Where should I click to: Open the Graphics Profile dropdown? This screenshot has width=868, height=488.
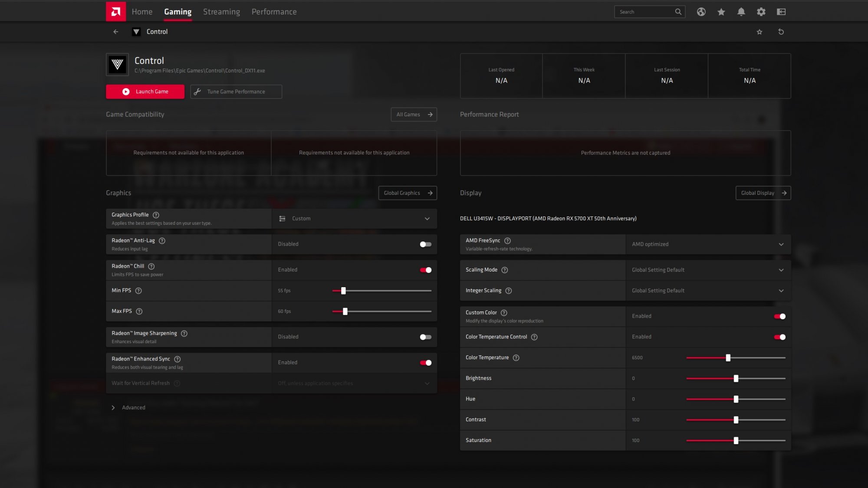[354, 219]
